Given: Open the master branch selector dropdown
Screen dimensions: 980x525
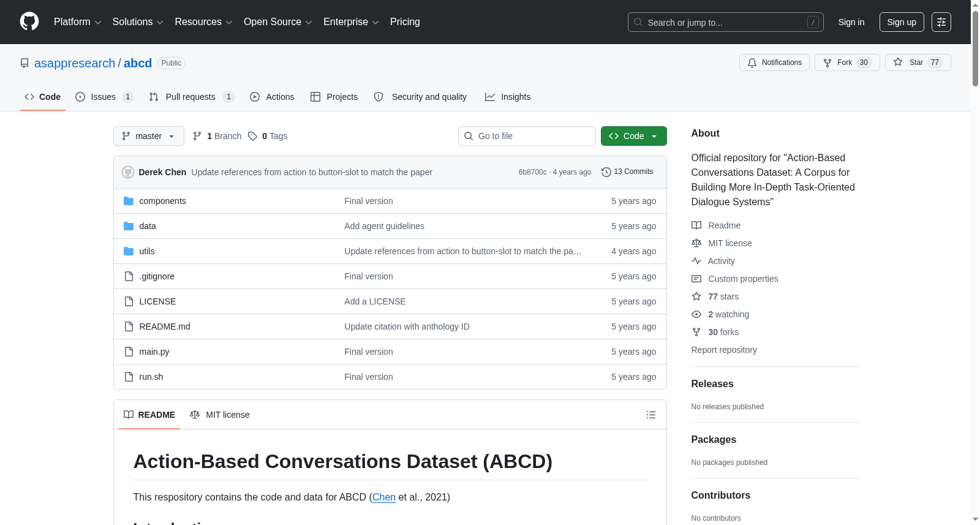Looking at the screenshot, I should [149, 136].
